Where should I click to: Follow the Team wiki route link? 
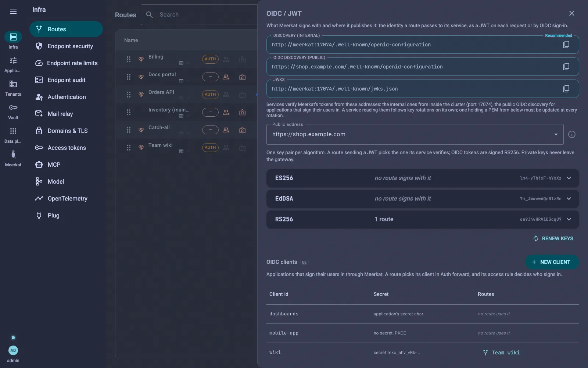[501, 353]
